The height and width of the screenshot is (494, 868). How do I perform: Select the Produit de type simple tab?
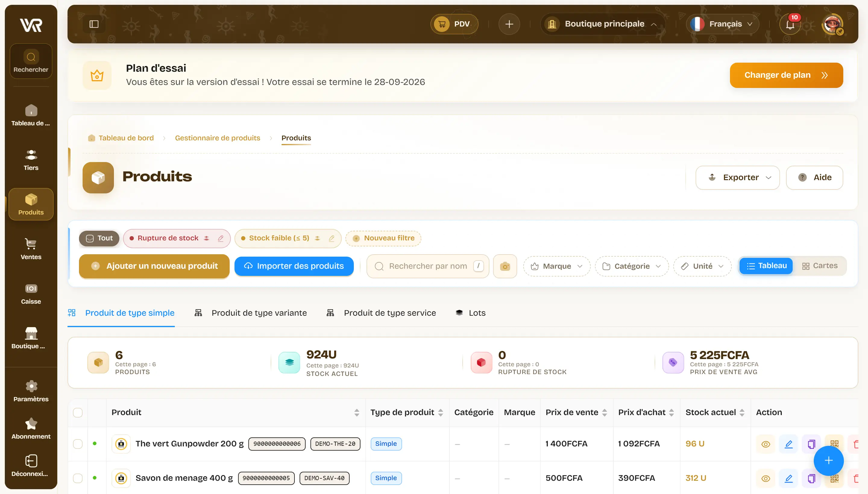click(121, 313)
